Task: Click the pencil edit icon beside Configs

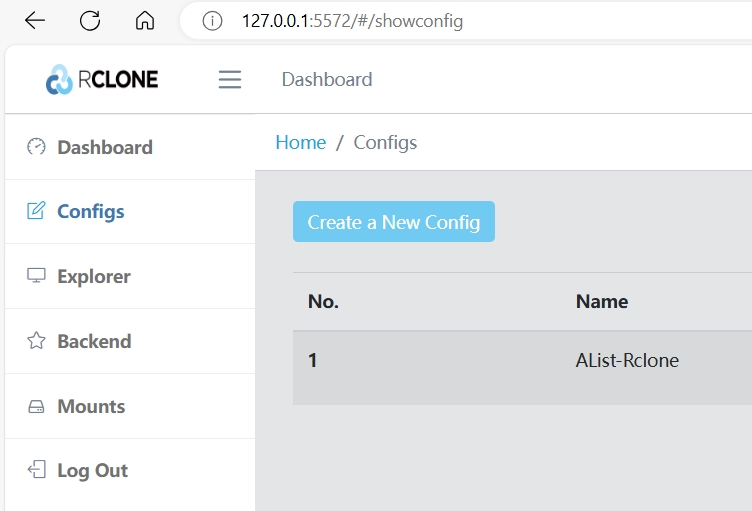Action: pos(36,211)
